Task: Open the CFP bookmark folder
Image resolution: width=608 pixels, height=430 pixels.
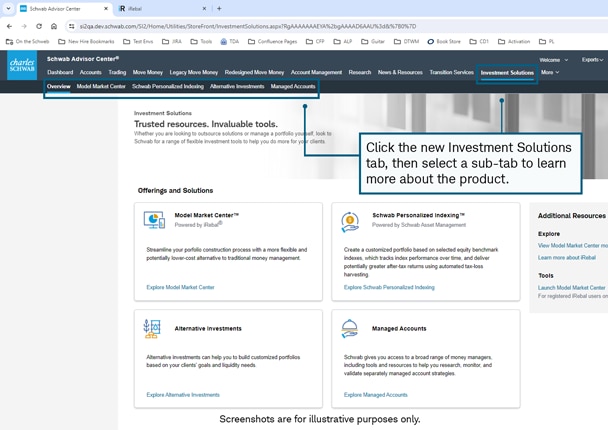Action: point(315,41)
